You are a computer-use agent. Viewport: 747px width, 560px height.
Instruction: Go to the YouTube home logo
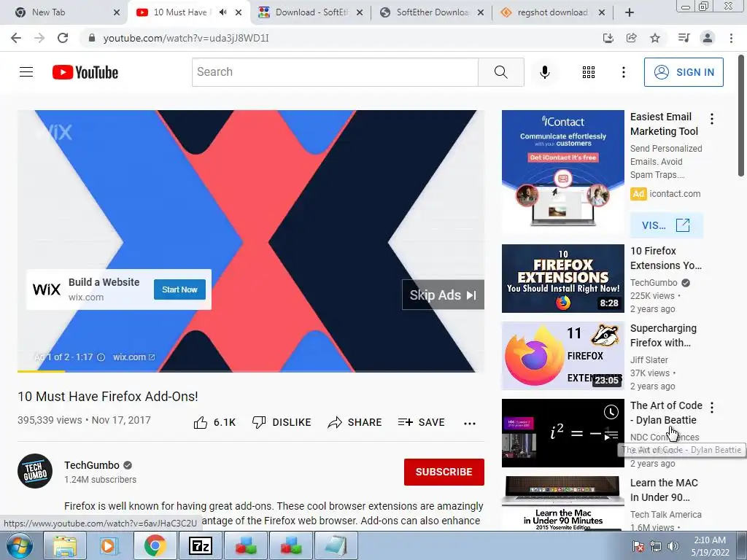[x=85, y=72]
